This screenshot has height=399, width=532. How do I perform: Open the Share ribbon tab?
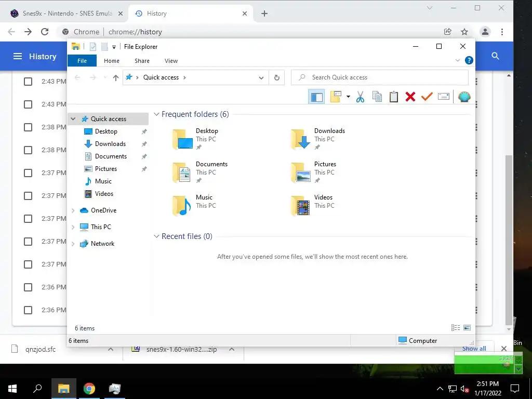pos(142,61)
